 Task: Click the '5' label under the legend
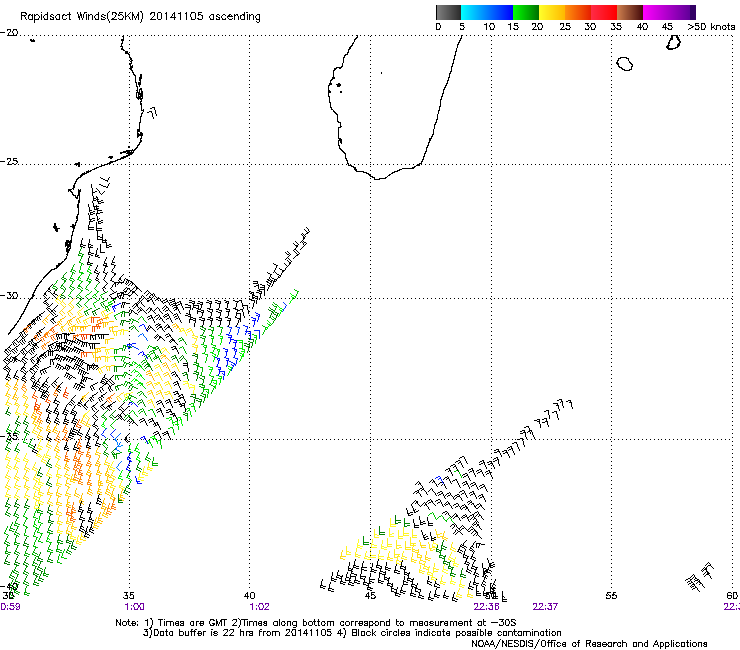point(462,27)
